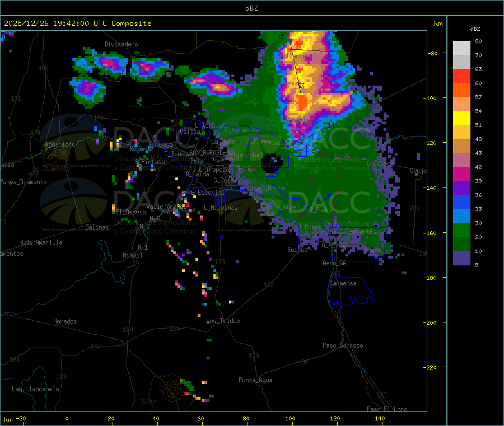504x426 pixels.
Task: Pick the light orange 54-57 dBZ swatch
Action: tap(461, 104)
